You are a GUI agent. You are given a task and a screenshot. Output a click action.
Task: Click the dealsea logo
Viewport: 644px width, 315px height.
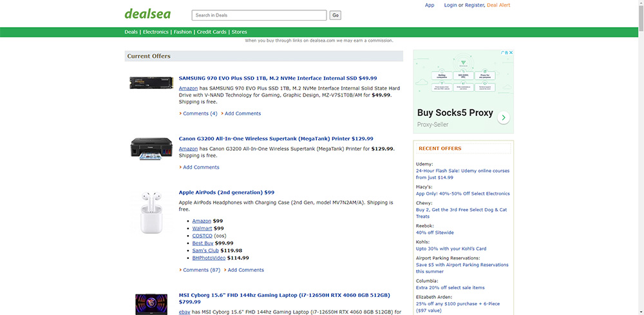coord(147,14)
